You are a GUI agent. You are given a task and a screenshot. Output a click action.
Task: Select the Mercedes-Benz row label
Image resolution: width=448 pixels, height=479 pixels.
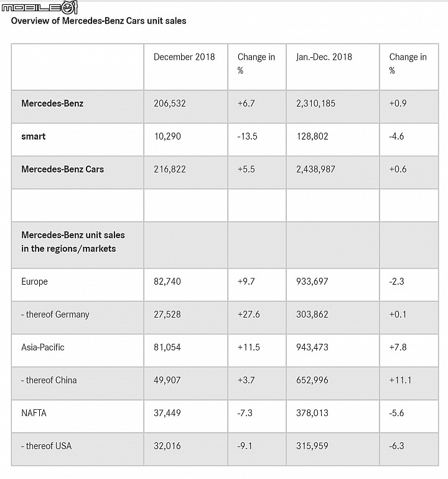[x=52, y=103]
